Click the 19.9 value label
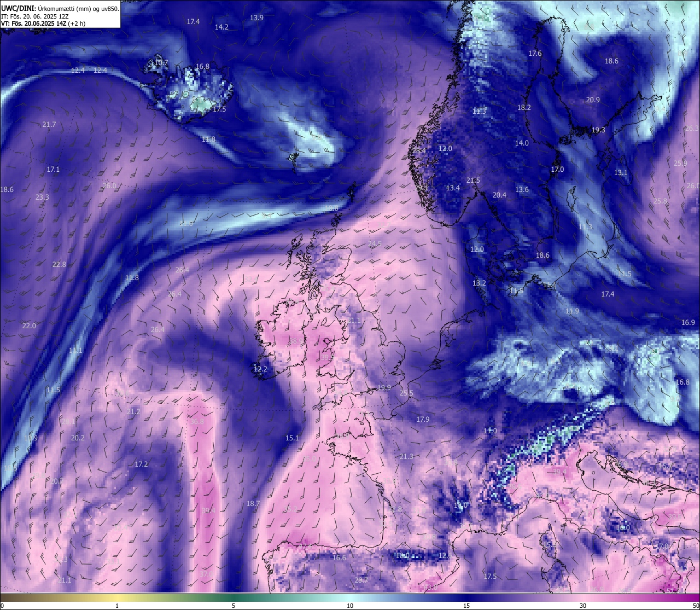700x610 pixels. (x=384, y=388)
